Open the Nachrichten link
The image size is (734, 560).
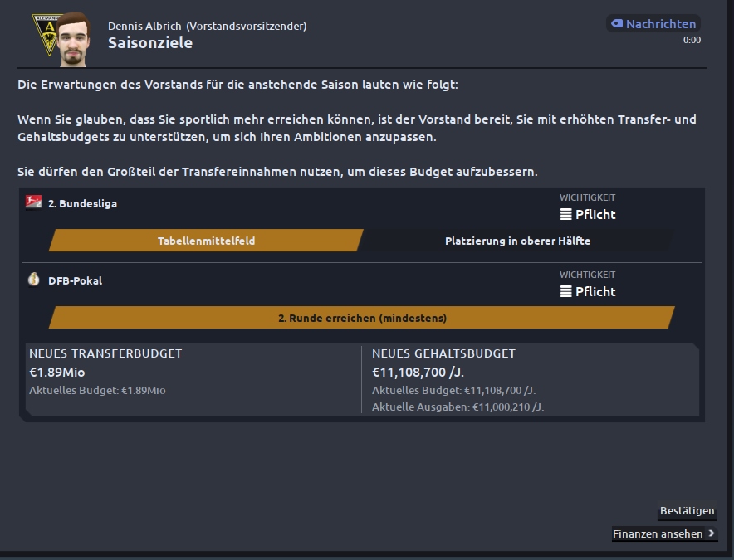660,24
